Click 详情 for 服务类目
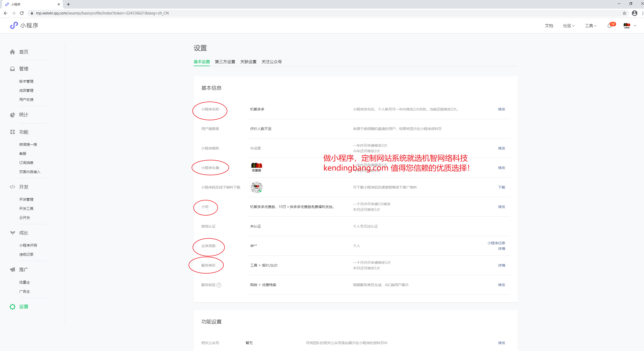 [501, 265]
